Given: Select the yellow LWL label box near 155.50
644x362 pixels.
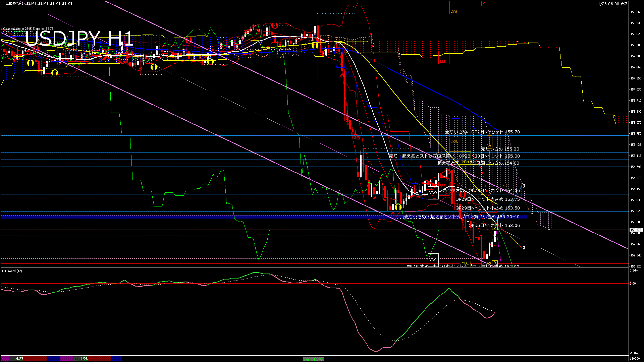Looking at the screenshot, I should (x=454, y=141).
